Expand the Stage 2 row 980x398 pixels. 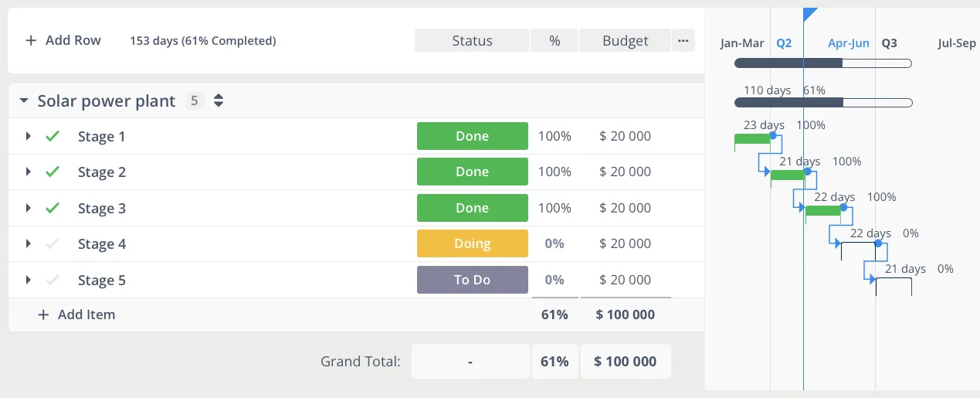click(28, 172)
